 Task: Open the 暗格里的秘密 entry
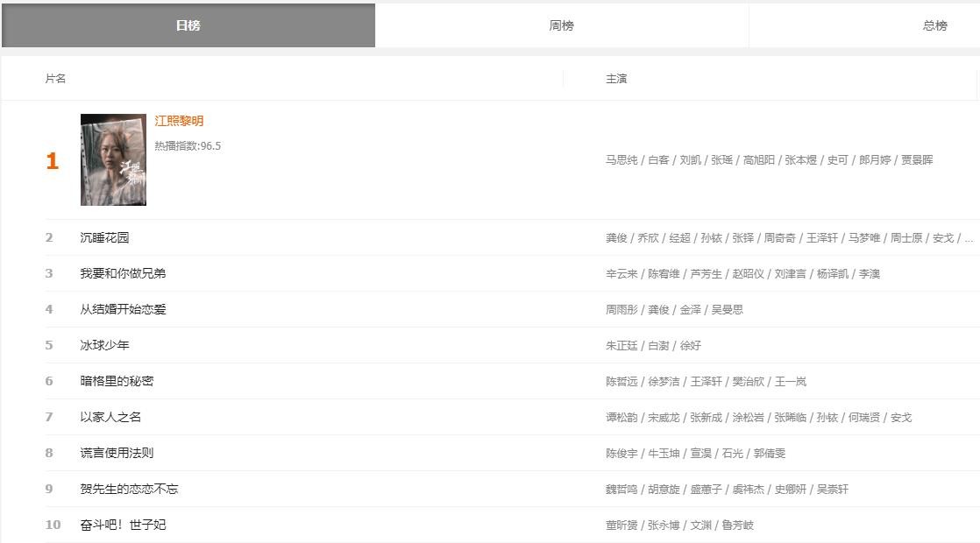pyautogui.click(x=117, y=381)
